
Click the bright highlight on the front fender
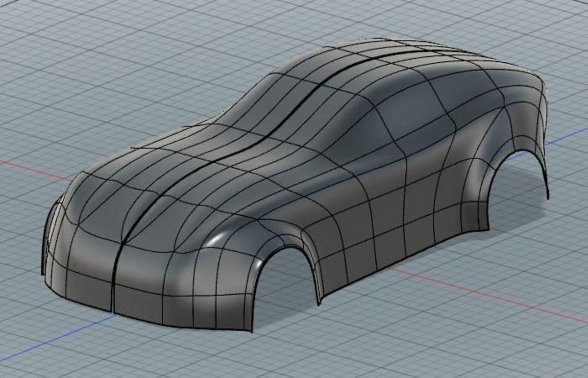pos(216,240)
